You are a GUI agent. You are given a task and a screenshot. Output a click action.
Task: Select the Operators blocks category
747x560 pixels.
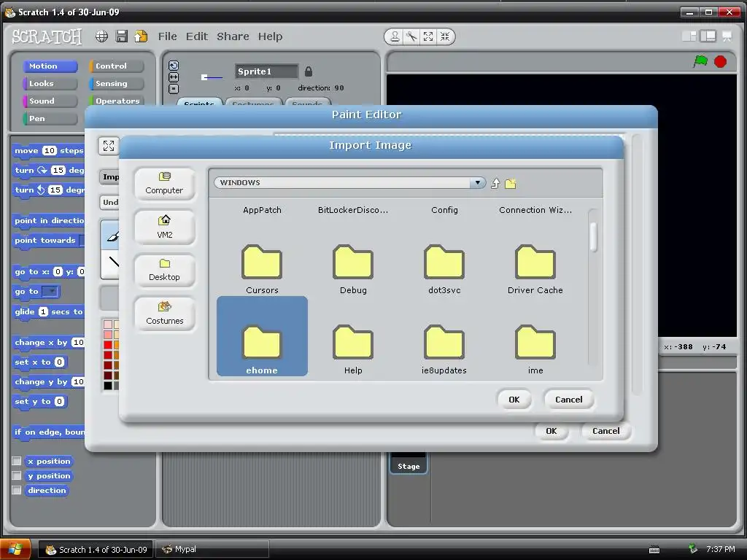point(116,101)
